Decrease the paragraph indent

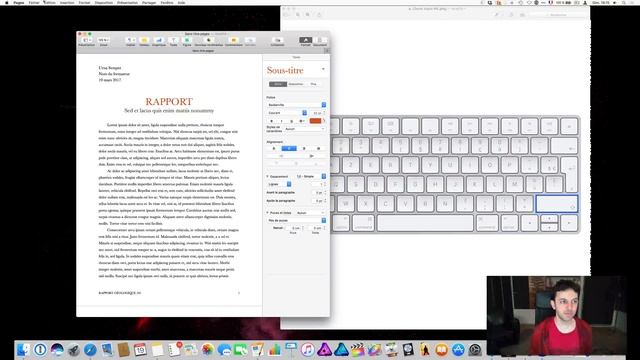click(281, 156)
